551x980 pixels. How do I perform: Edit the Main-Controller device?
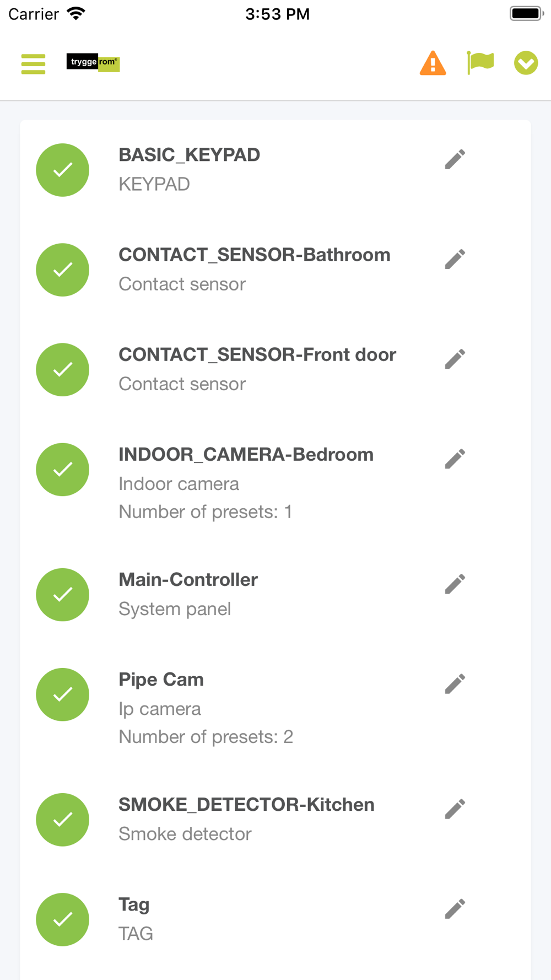tap(455, 584)
